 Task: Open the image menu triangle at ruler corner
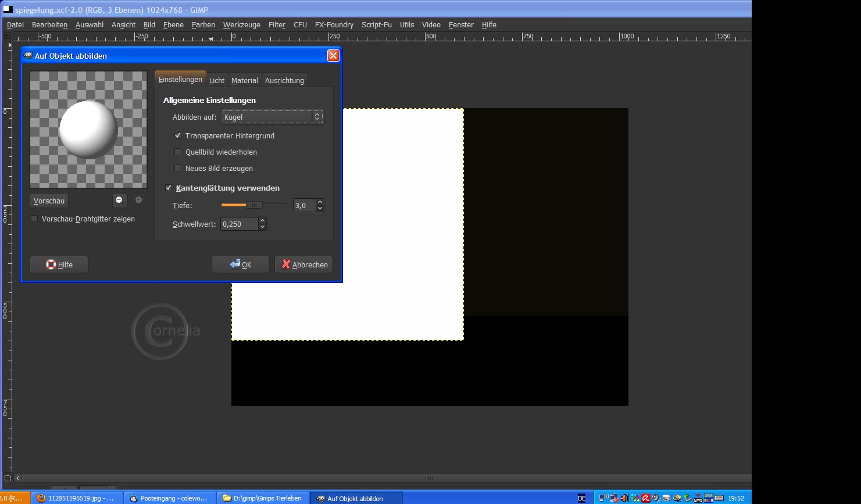coord(8,36)
